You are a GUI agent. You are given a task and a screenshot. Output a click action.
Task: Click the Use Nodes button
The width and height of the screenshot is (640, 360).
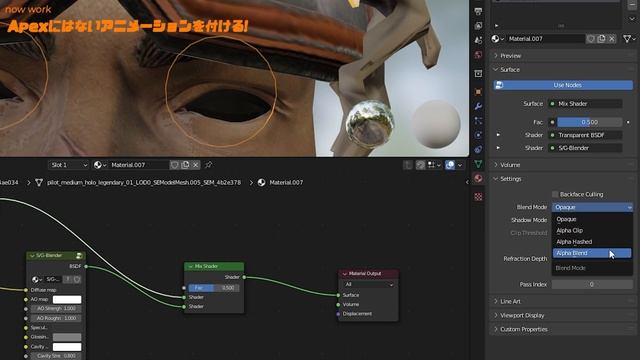coord(563,85)
